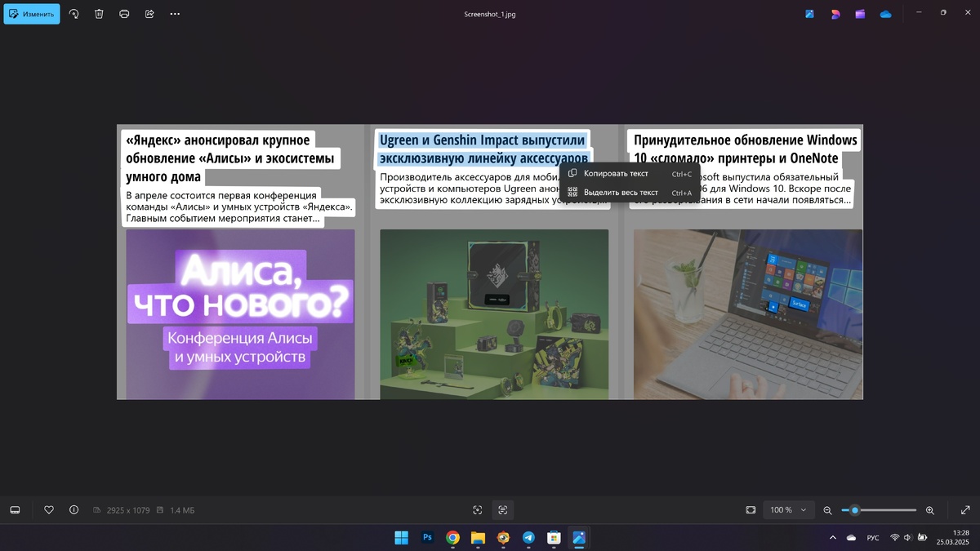980x551 pixels.
Task: Choose Выделить весь текст from context menu
Action: tap(630, 193)
